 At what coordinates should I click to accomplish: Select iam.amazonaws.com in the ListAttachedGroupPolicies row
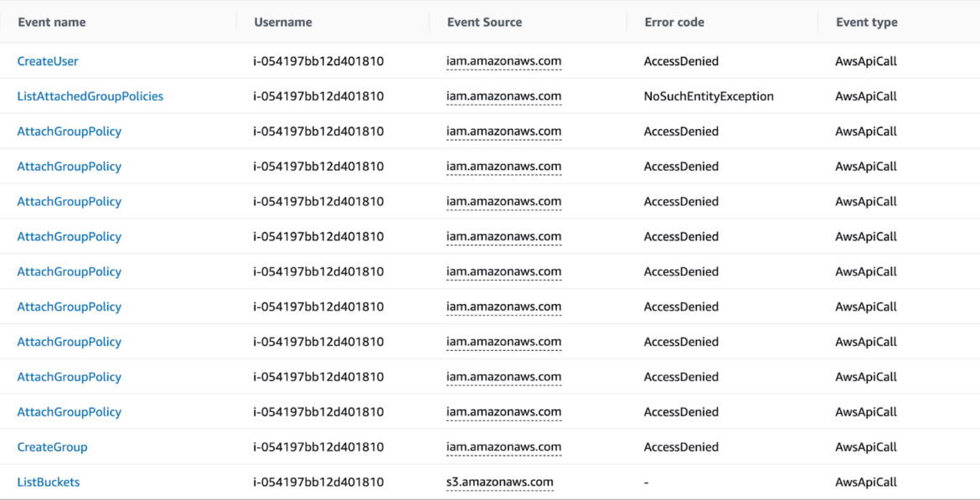(x=504, y=95)
